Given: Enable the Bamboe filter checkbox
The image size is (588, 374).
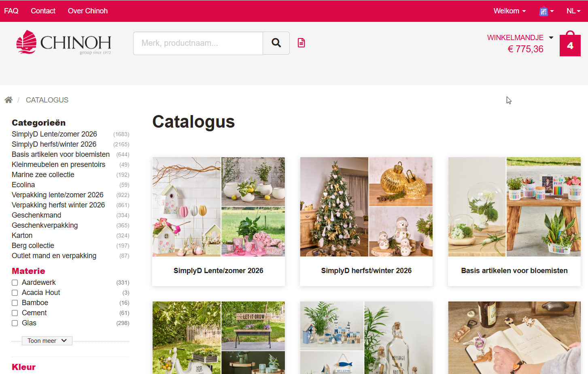Looking at the screenshot, I should [x=15, y=303].
